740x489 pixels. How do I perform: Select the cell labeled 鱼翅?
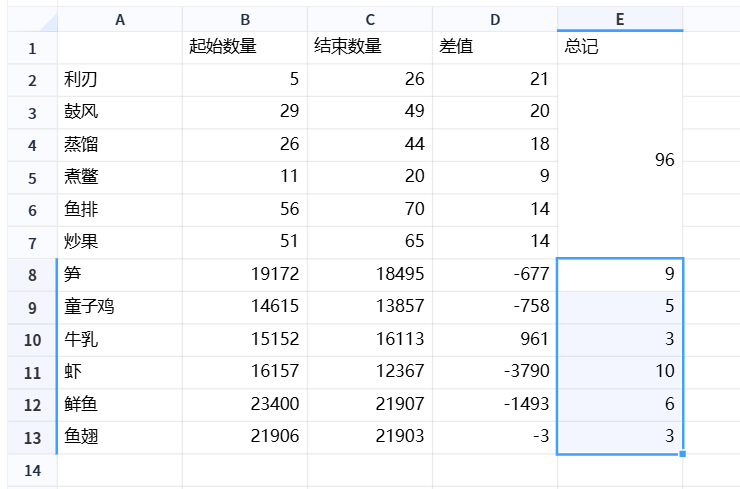click(120, 438)
